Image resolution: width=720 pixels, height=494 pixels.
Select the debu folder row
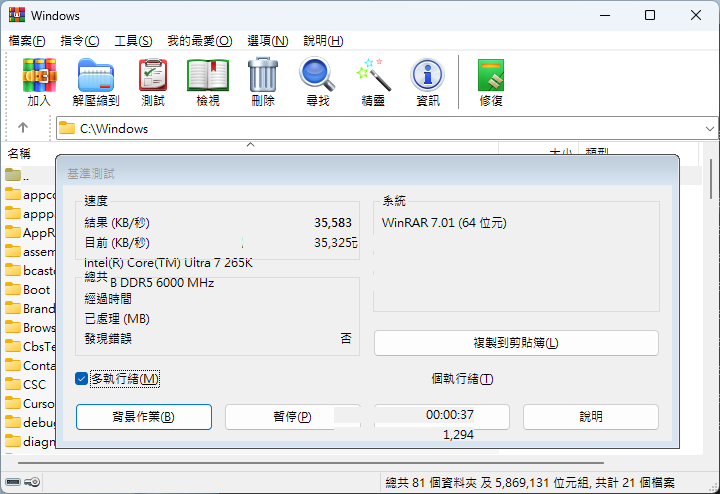click(x=30, y=422)
